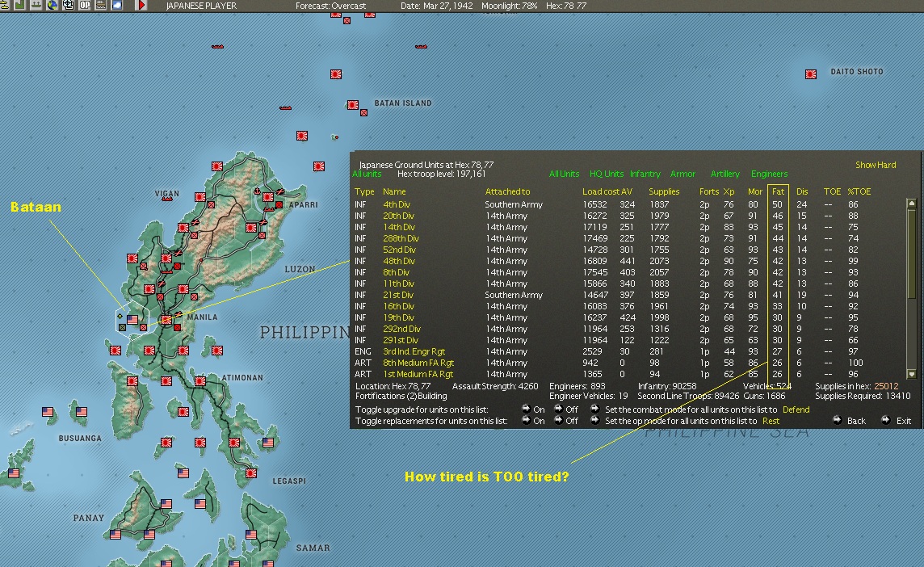
Task: Open the weather cloud icon in toolbar
Action: [x=117, y=6]
